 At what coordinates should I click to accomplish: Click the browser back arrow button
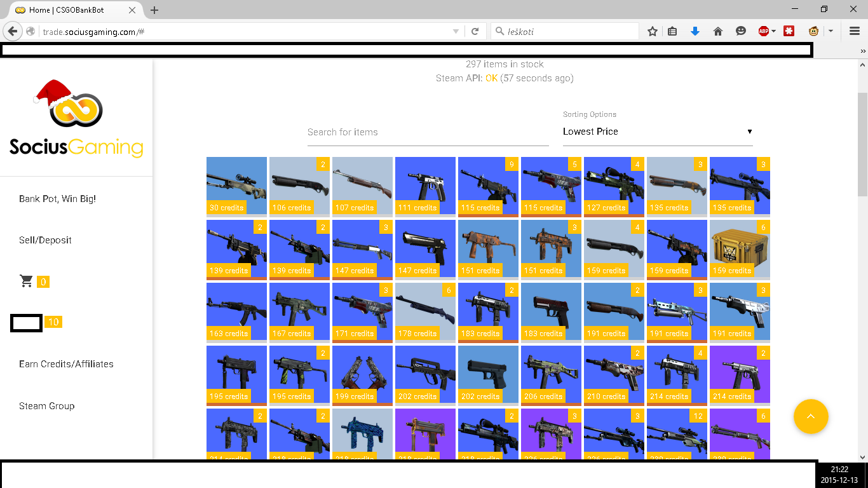pyautogui.click(x=12, y=31)
